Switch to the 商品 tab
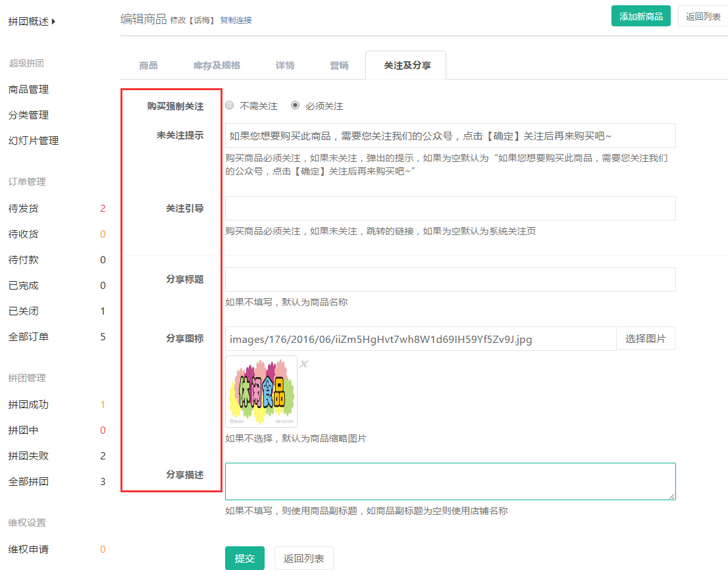Viewport: 728px width, 570px height. pyautogui.click(x=148, y=65)
